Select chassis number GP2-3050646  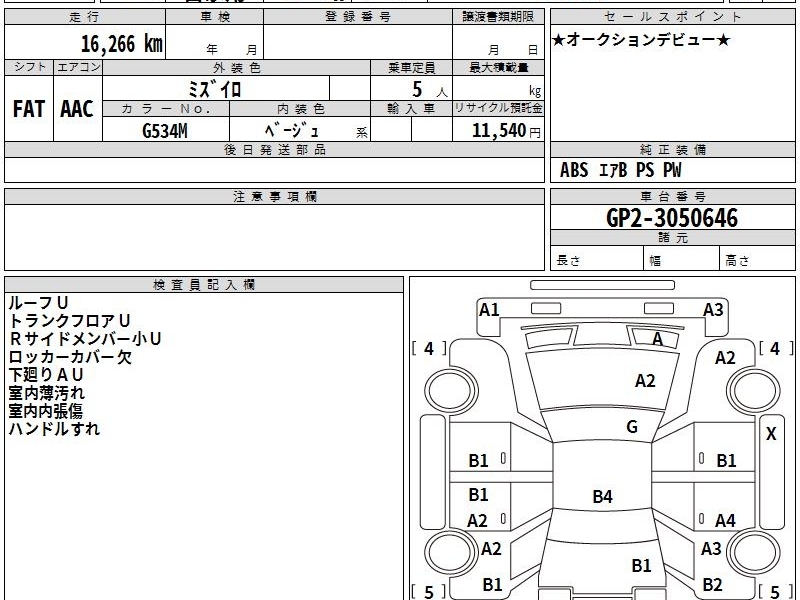[672, 218]
